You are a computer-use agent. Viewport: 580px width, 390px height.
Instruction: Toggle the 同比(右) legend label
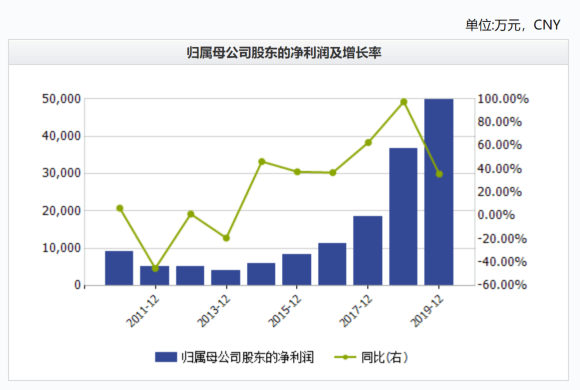pyautogui.click(x=384, y=357)
